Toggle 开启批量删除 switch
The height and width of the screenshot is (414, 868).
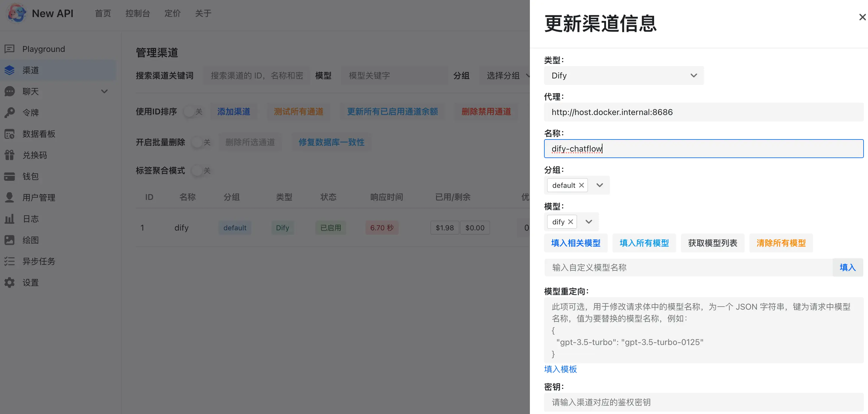click(201, 142)
